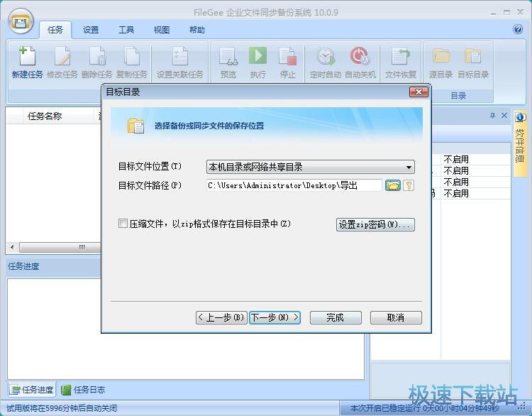Open the target file location dropdown
This screenshot has height=416, width=532.
click(x=310, y=167)
